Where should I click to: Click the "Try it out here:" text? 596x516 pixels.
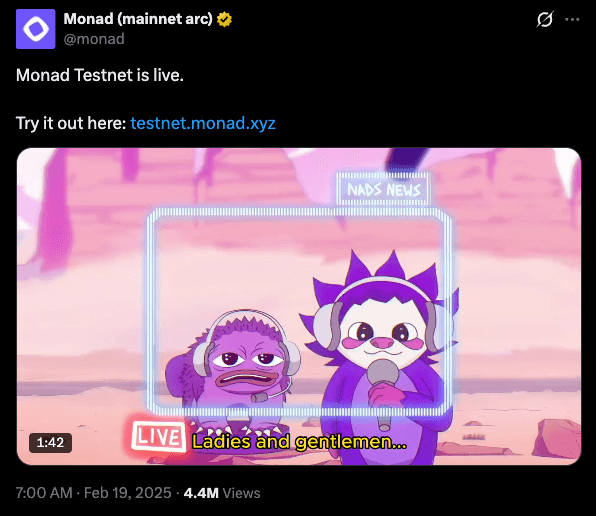tap(71, 123)
